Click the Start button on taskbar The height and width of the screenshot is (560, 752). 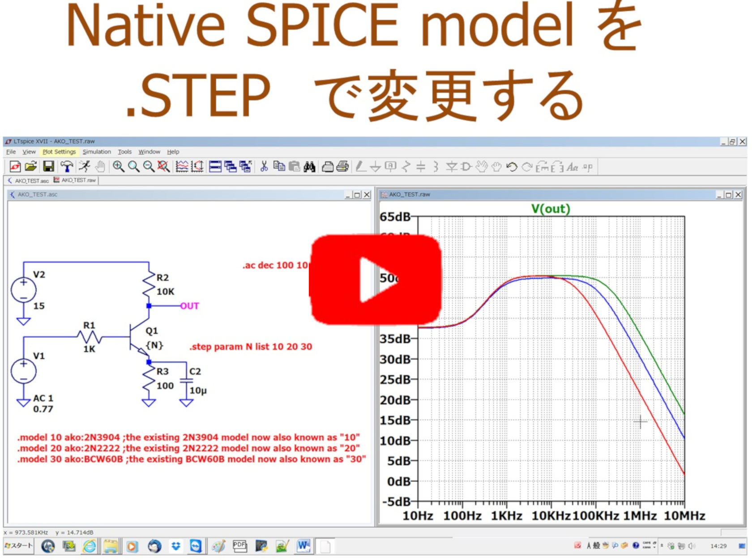tap(19, 546)
